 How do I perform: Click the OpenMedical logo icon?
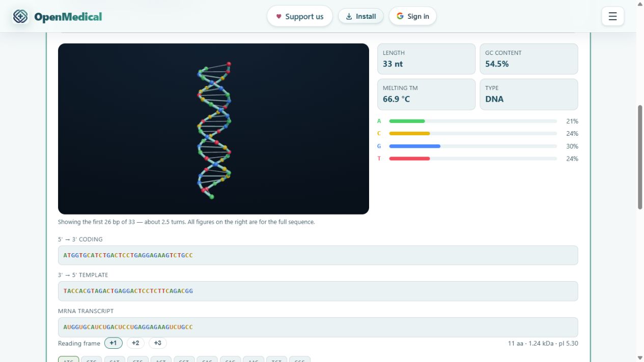tap(20, 16)
